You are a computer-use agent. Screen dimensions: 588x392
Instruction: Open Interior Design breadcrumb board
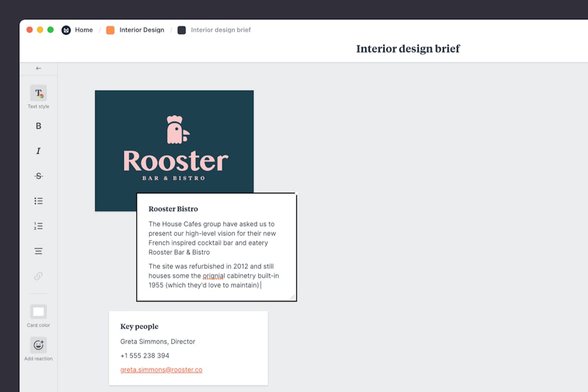(141, 30)
